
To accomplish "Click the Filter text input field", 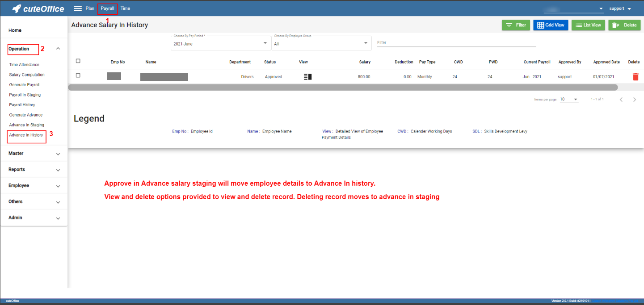I will point(456,43).
